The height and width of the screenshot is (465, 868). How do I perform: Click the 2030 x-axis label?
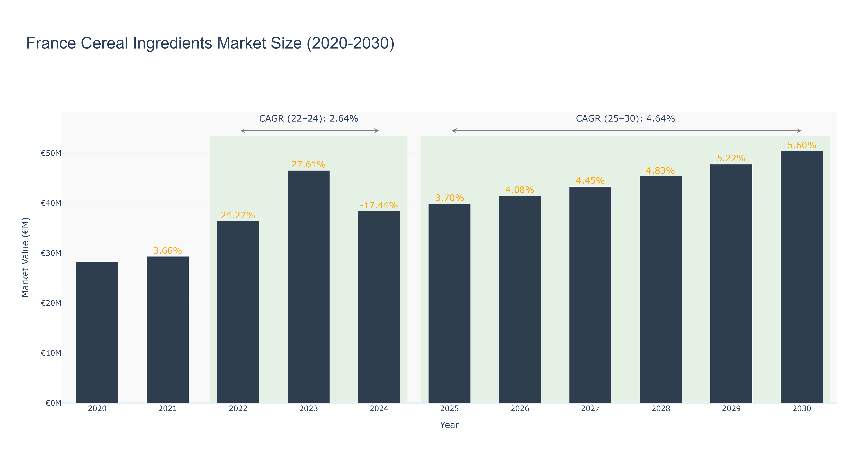click(802, 409)
